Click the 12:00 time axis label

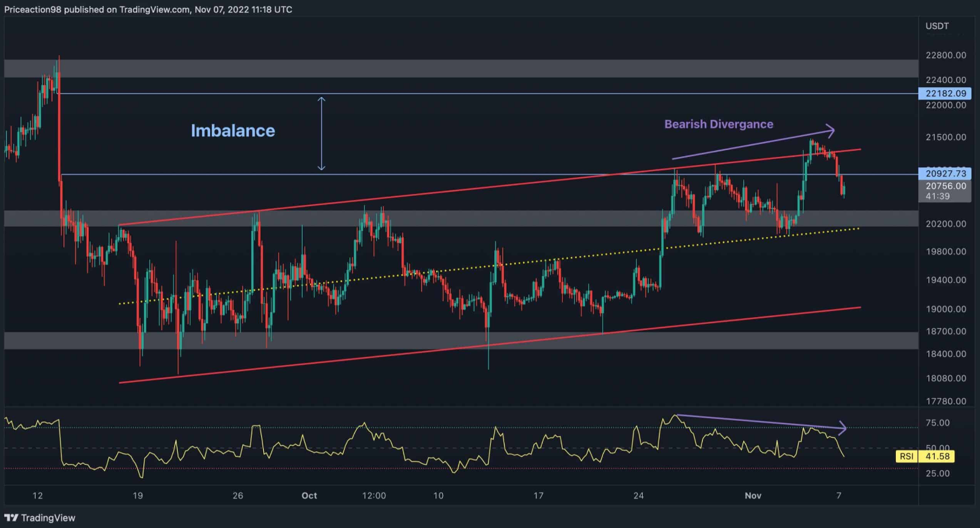point(374,496)
